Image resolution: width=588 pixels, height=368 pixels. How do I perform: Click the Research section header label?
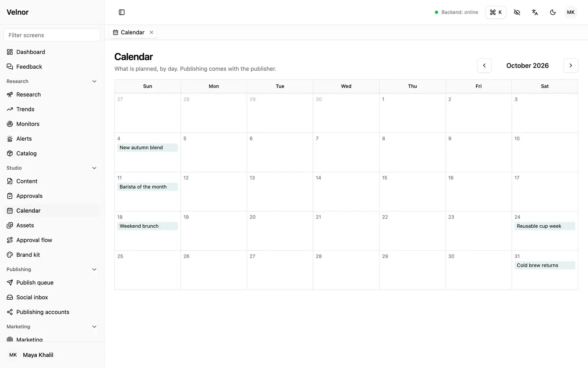tap(18, 81)
